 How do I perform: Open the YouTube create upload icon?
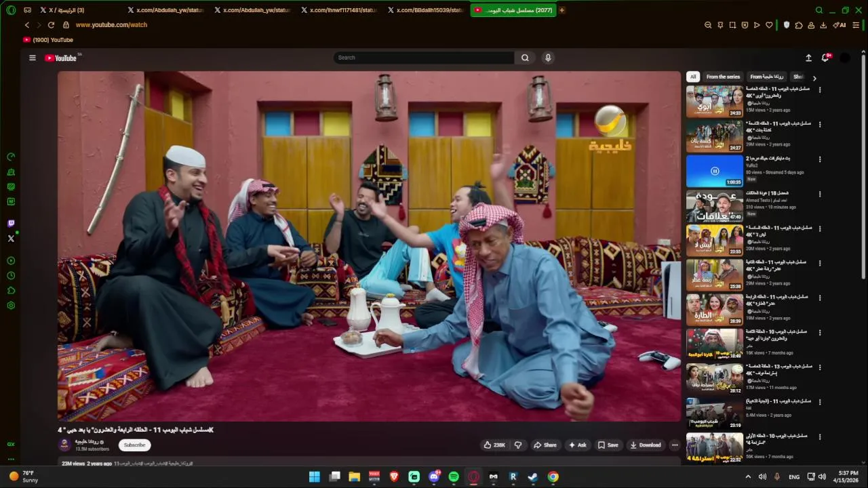pos(808,58)
